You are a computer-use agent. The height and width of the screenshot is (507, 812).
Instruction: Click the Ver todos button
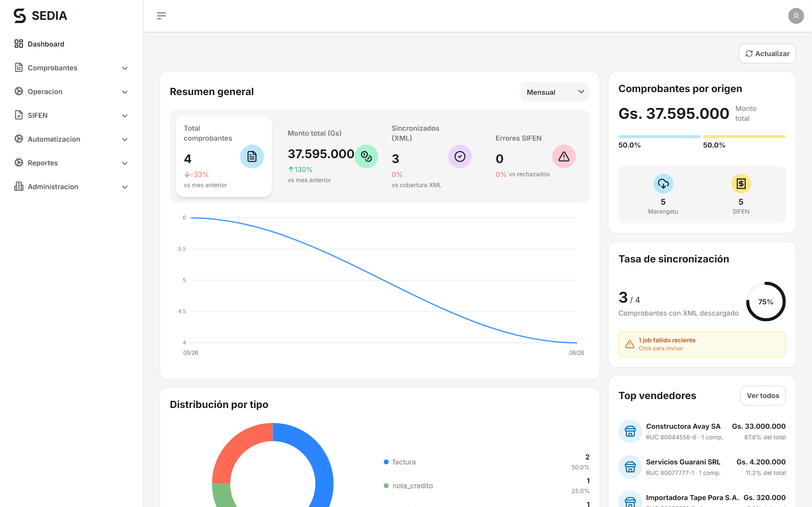pyautogui.click(x=763, y=396)
